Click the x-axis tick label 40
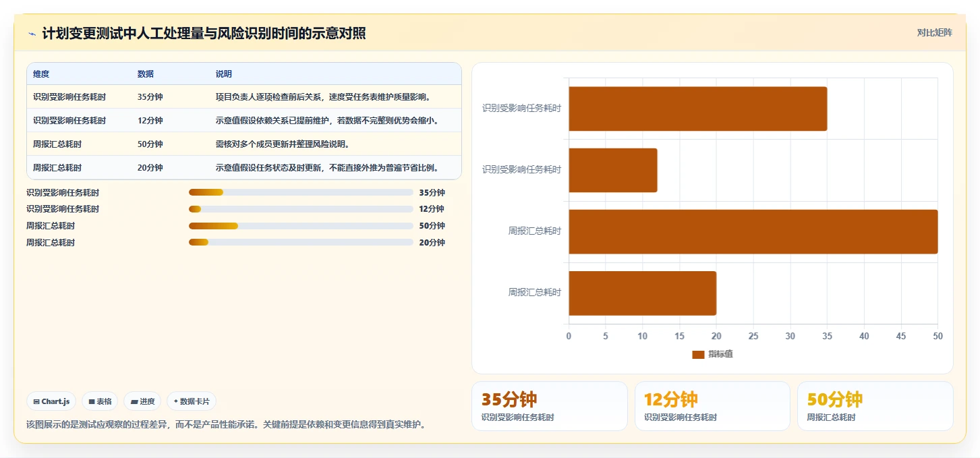This screenshot has height=458, width=980. (x=864, y=336)
